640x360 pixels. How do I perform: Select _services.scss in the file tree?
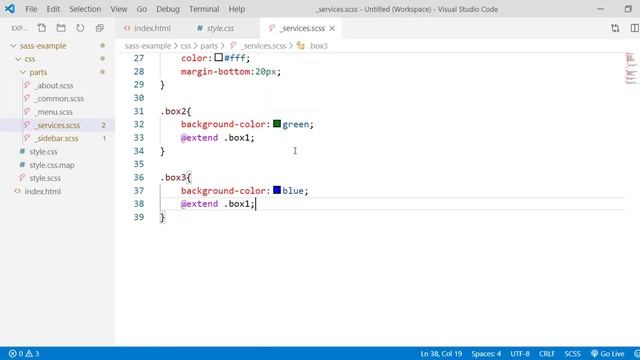point(57,125)
